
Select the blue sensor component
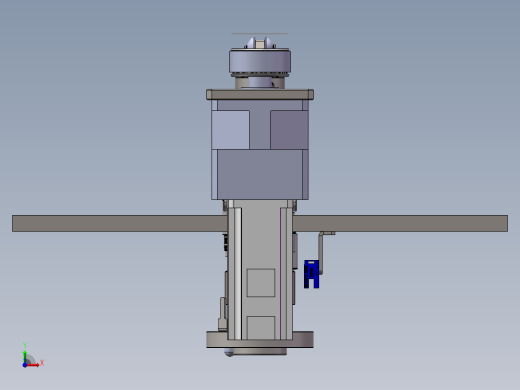pyautogui.click(x=312, y=274)
